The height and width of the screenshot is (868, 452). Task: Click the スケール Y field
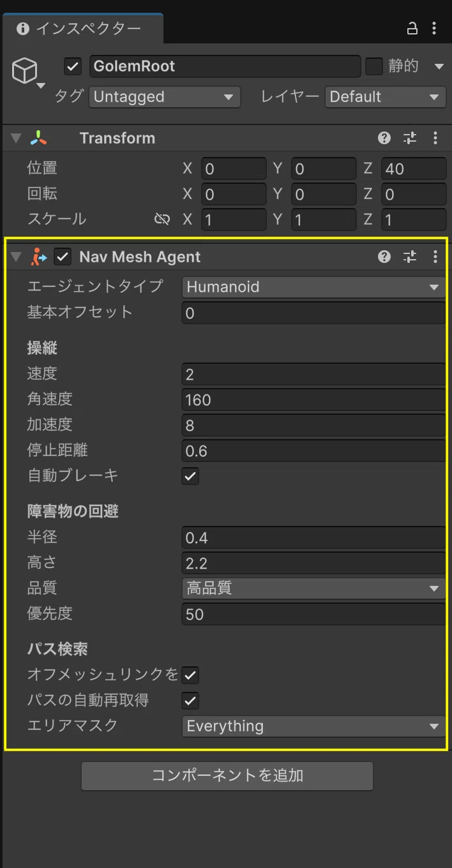coord(324,220)
